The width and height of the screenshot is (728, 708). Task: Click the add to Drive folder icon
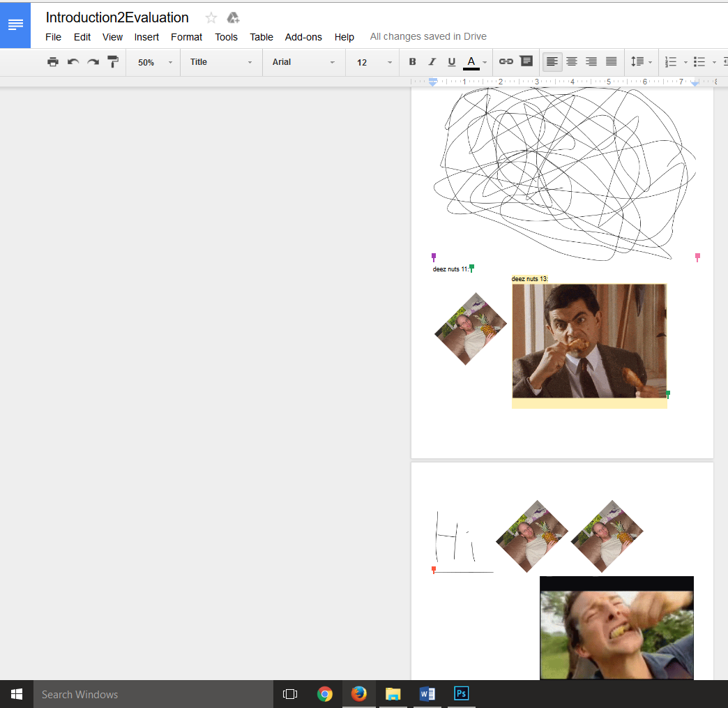(233, 18)
